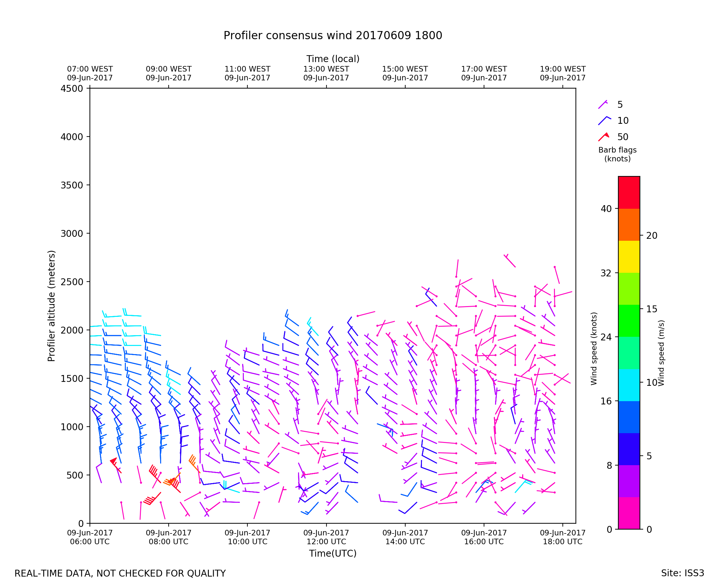Click the 'Time(UTC)' bottom axis label
Viewport: 719px width, 588px height.
coord(333,553)
